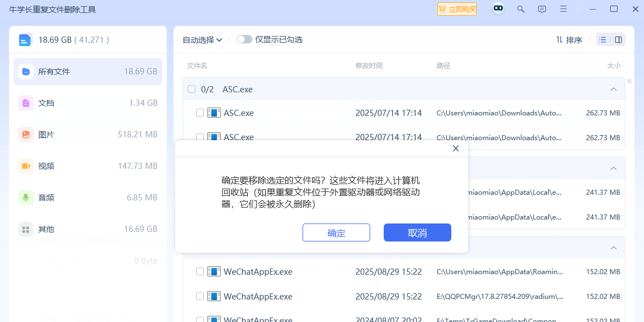Click the key registration icon
Image resolution: width=644 pixels, height=322 pixels.
(x=521, y=9)
